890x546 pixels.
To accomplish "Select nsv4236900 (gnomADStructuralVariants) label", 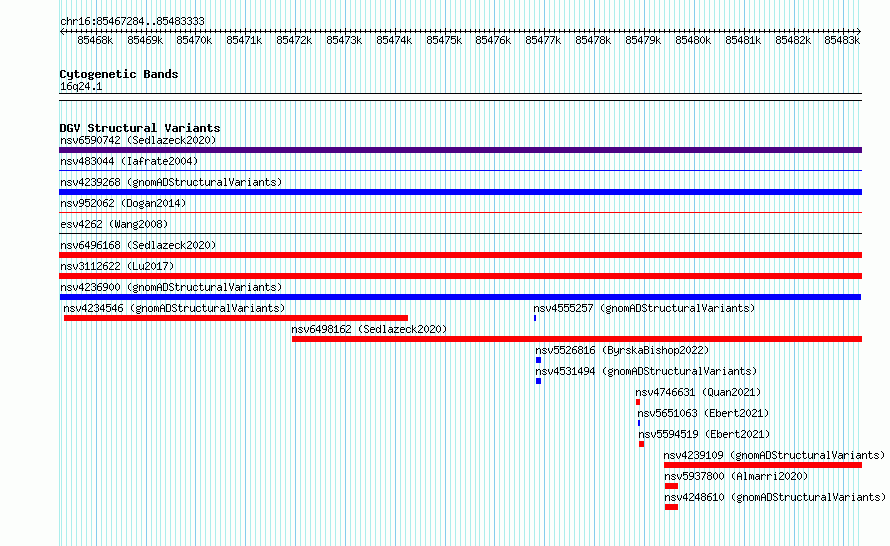I will point(171,287).
